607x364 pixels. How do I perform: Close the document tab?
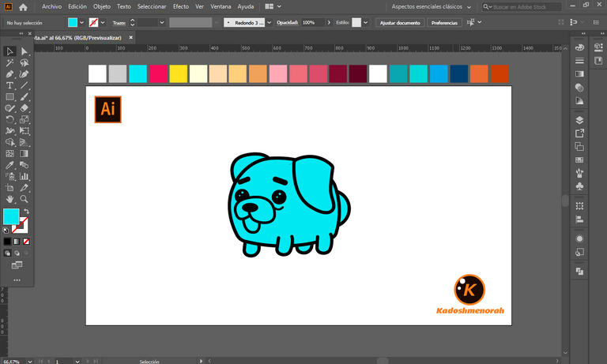pos(131,38)
